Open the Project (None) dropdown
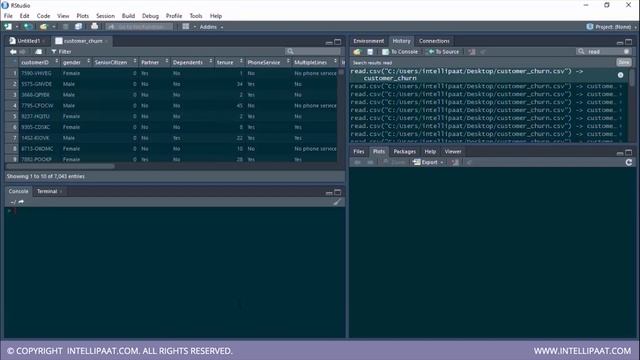This screenshot has width=640, height=360. coord(612,27)
